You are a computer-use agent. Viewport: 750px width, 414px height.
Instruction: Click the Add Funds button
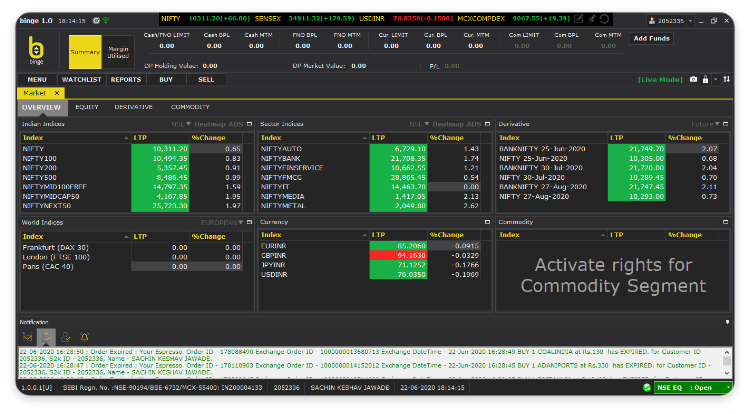coord(651,38)
